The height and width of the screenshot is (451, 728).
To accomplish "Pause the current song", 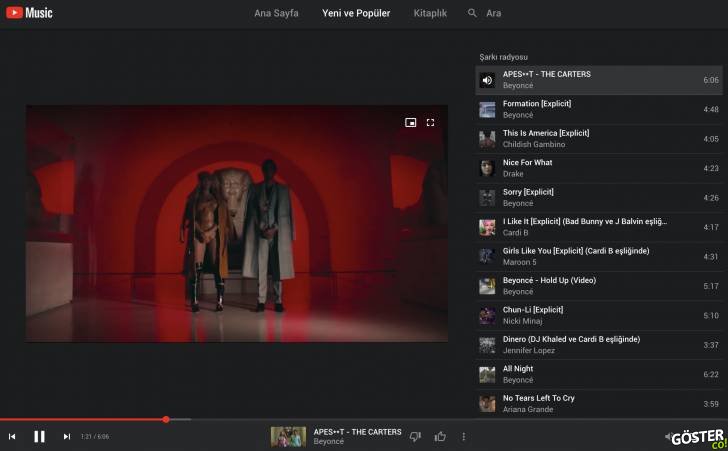I will click(x=39, y=436).
